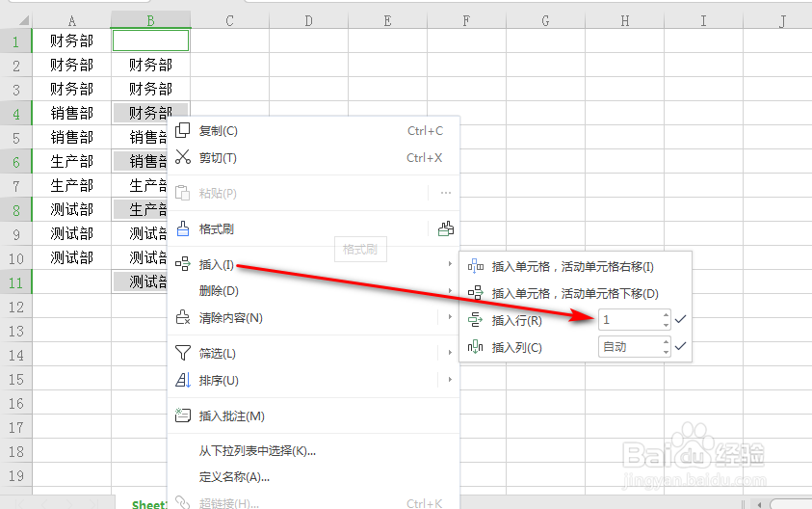Switch to the Sheet1 tab
The image size is (812, 509).
tap(149, 504)
